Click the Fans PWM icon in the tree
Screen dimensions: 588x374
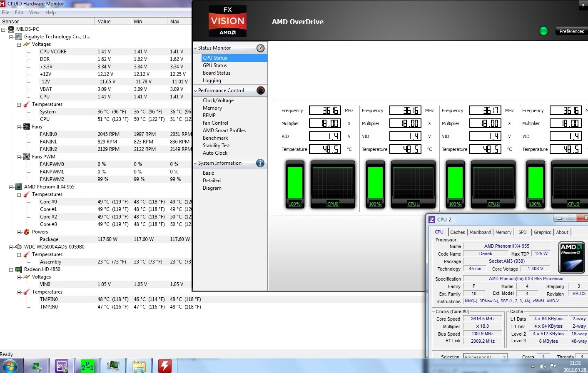click(x=27, y=157)
